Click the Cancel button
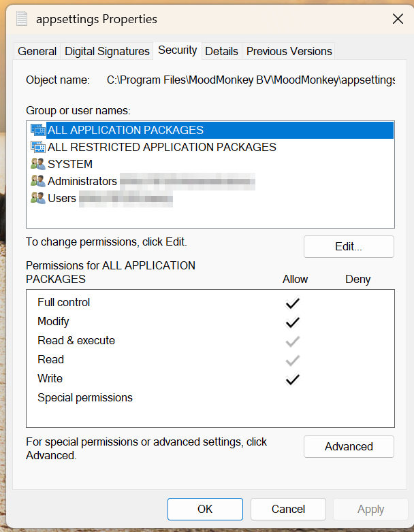Screen dimensions: 414x532 (288, 509)
